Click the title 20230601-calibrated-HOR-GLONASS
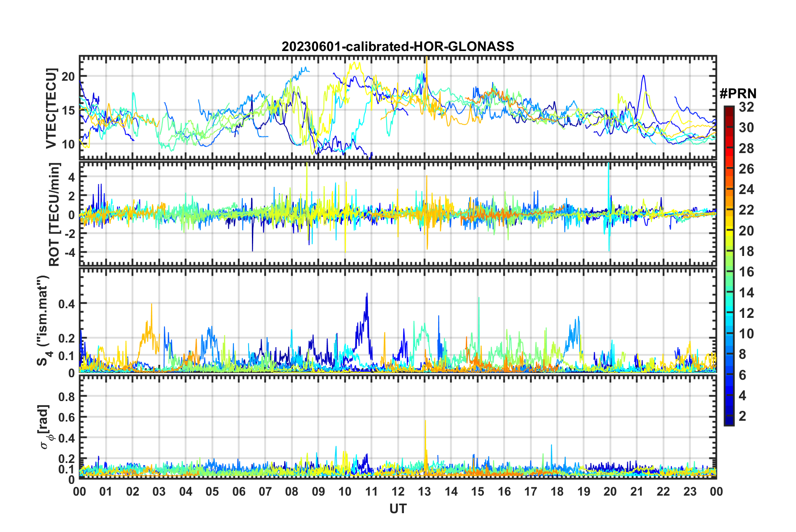Screen dimensions: 796x532 coord(398,46)
